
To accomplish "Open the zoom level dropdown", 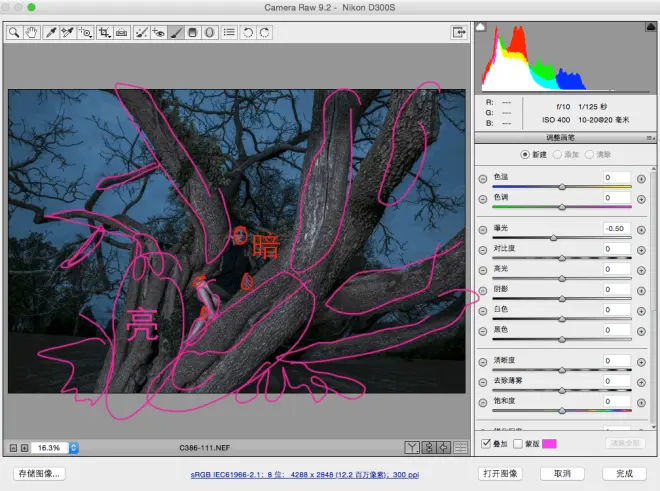I will pos(74,448).
